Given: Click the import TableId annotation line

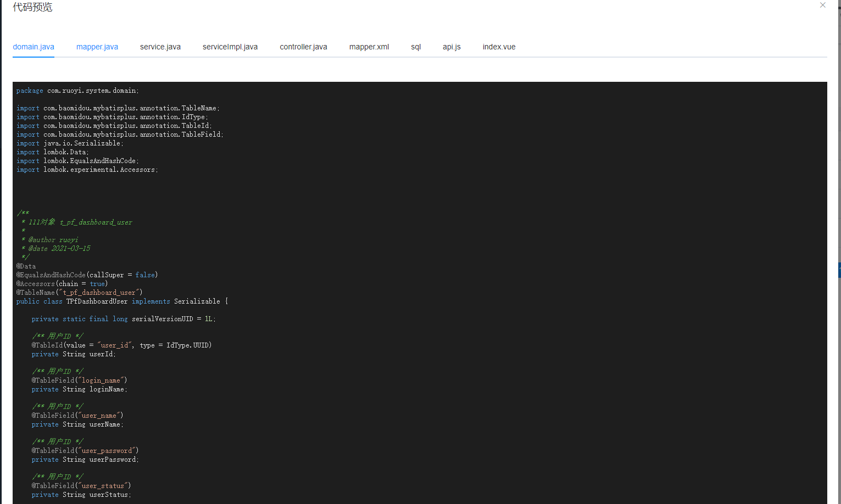Looking at the screenshot, I should pos(114,126).
